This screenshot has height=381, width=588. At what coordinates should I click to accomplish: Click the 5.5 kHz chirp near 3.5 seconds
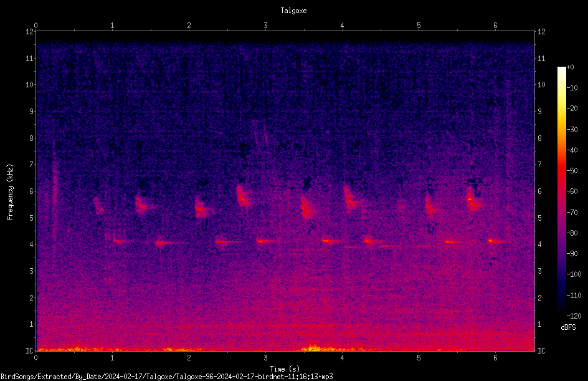[x=306, y=209]
